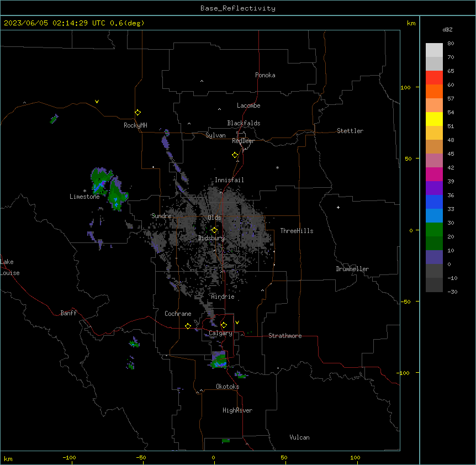Click the Sylvan town label
This screenshot has width=476, height=465.
[x=215, y=135]
